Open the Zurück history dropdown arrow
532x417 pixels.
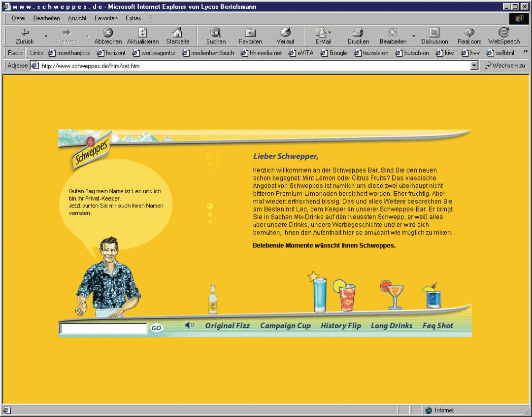tap(46, 36)
